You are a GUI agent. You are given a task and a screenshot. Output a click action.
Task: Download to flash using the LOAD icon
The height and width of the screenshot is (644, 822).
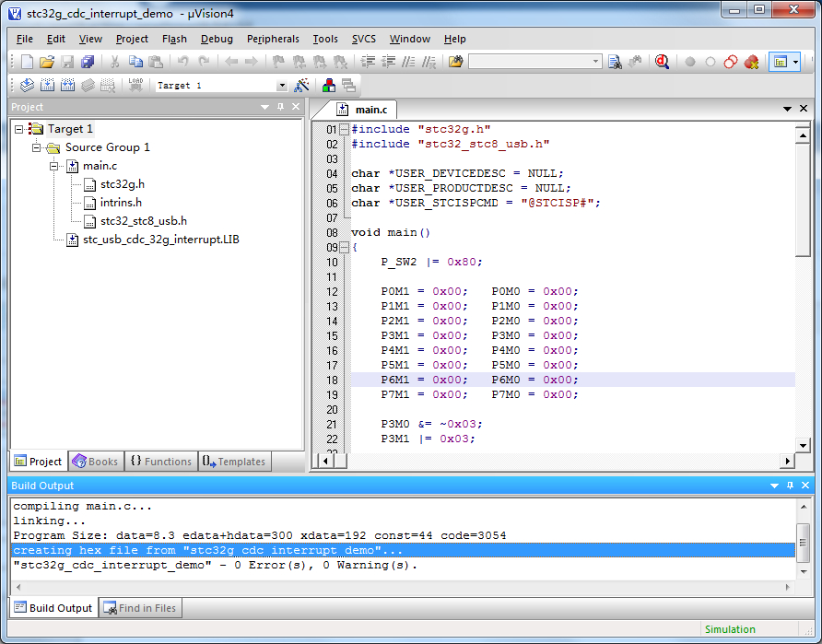point(135,85)
